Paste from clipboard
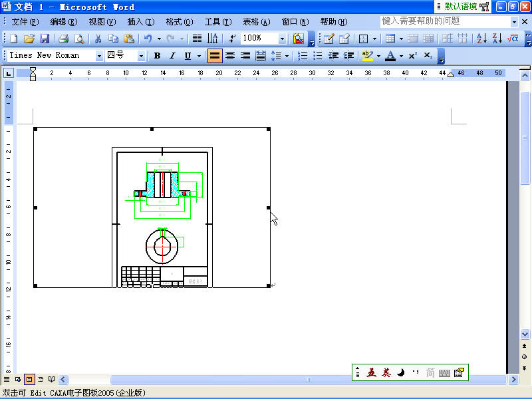532x399 pixels. click(x=128, y=39)
